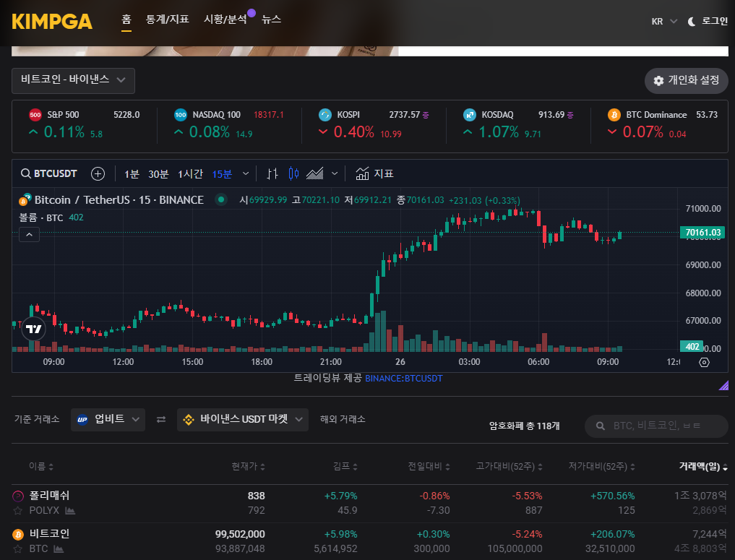735x560 pixels.
Task: Click the 로그인 link
Action: click(x=714, y=21)
